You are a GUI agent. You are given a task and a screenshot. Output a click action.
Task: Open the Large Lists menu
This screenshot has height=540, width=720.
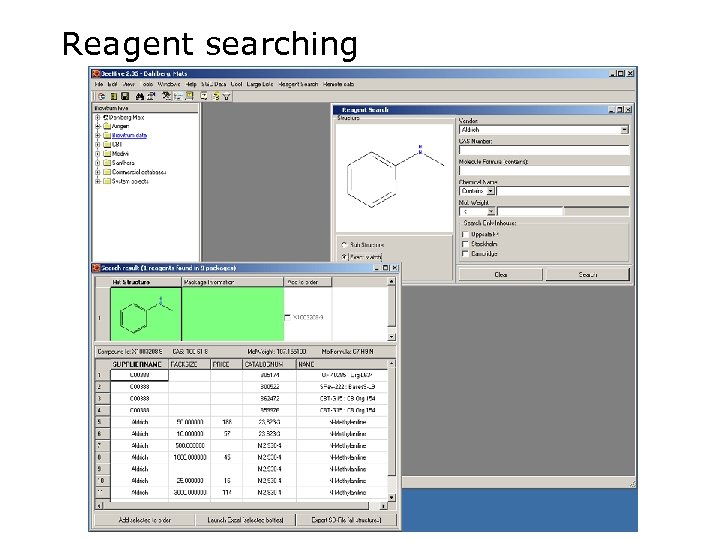tap(260, 84)
